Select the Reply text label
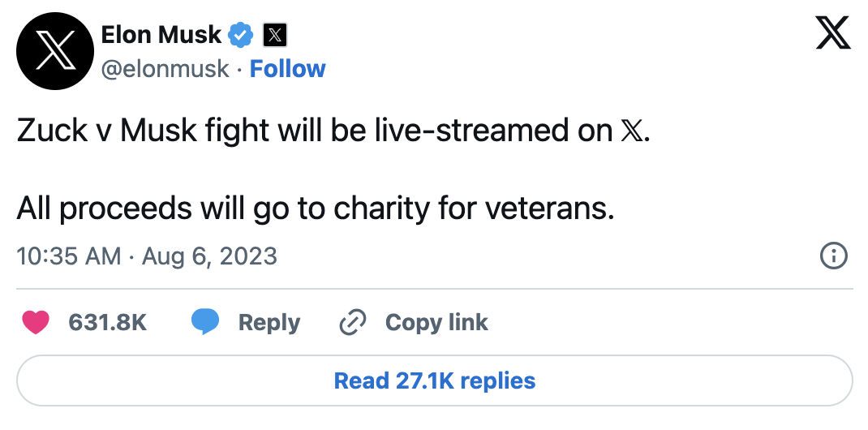 point(269,323)
